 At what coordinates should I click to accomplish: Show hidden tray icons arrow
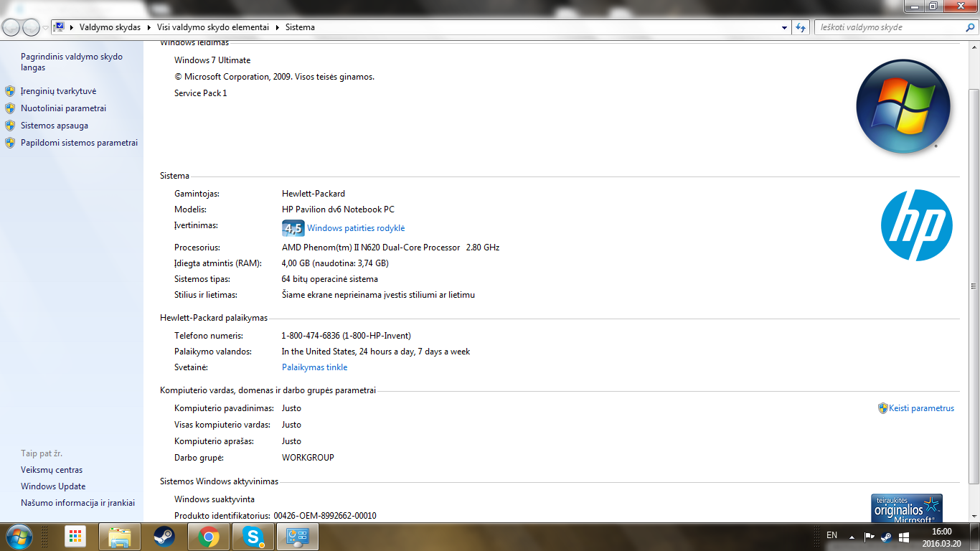click(852, 537)
